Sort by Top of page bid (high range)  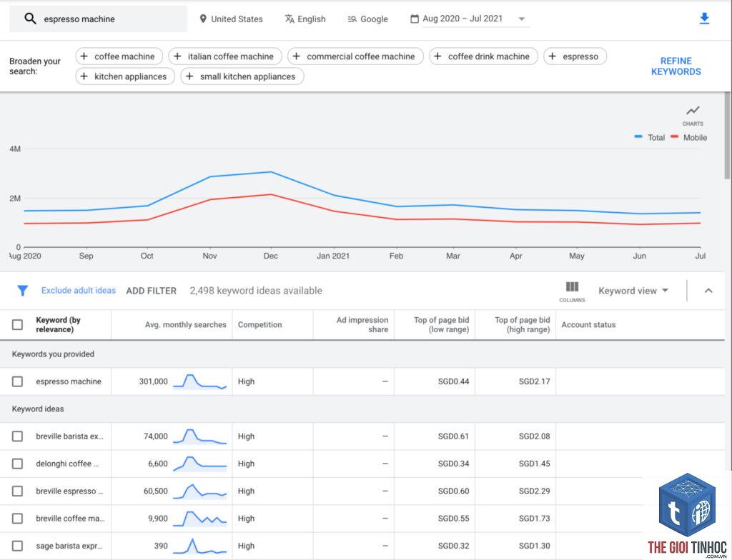(522, 325)
